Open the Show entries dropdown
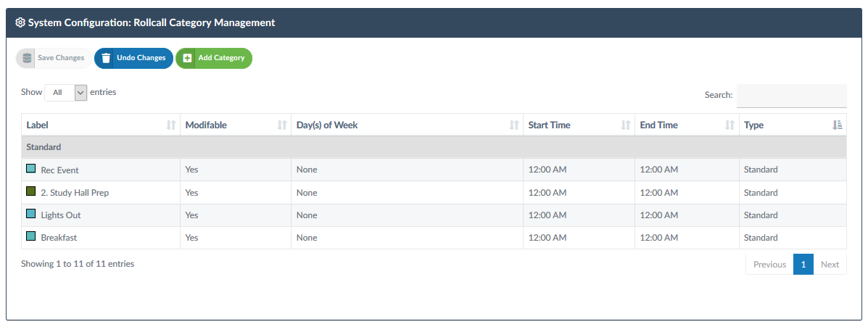868x332 pixels. (66, 92)
